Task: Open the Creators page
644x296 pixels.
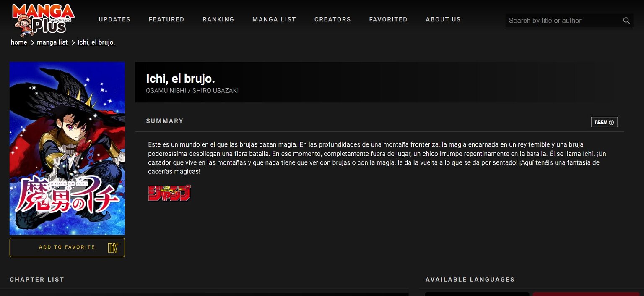Action: pos(332,19)
